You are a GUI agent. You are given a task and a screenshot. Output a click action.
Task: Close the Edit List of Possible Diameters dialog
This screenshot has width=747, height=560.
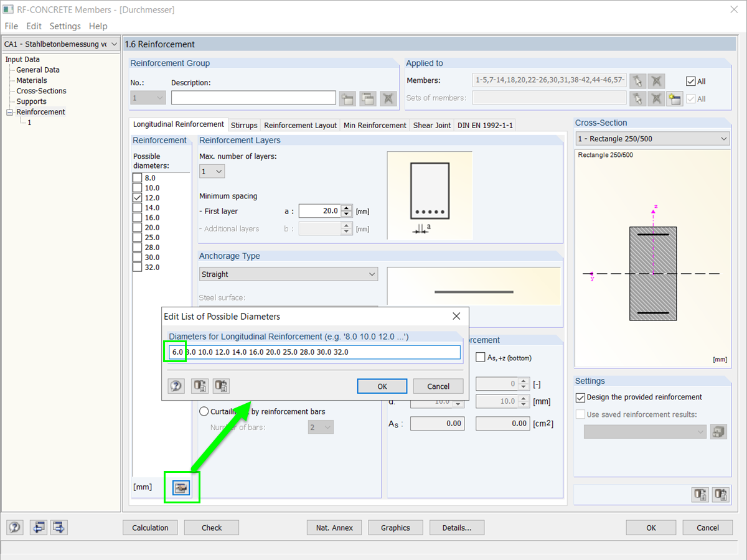click(456, 316)
